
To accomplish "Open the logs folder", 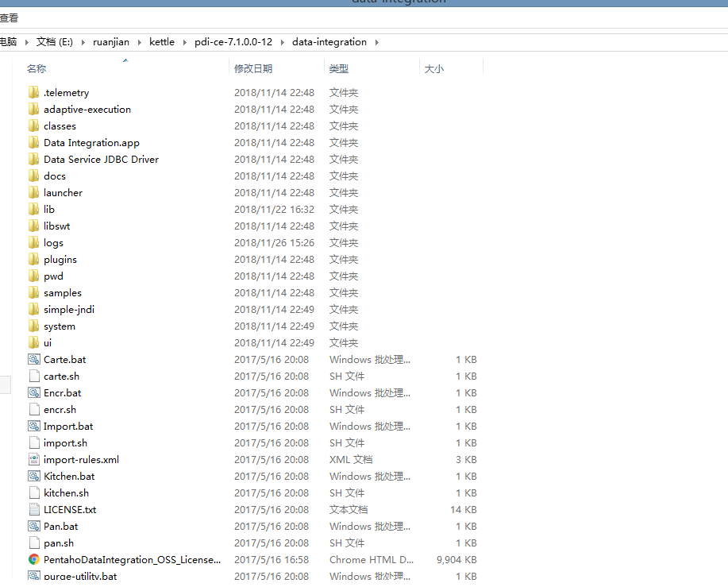I will click(52, 242).
